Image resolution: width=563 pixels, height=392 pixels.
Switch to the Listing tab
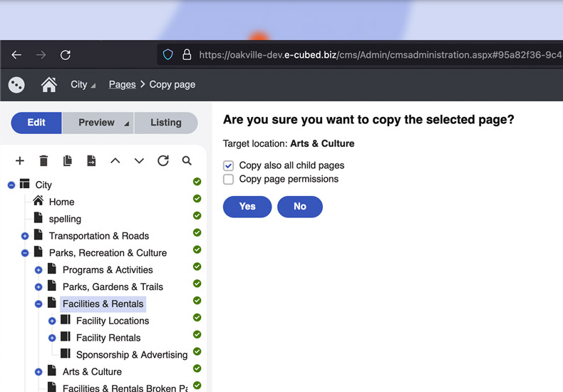(x=165, y=123)
